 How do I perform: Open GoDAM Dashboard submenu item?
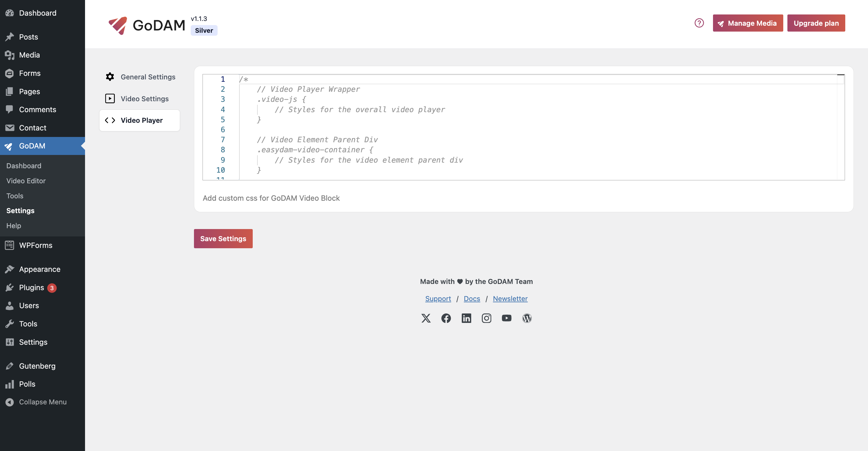click(x=24, y=166)
